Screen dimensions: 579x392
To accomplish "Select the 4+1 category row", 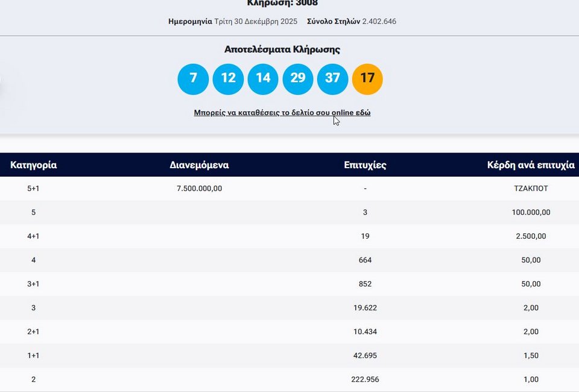I will point(33,236).
